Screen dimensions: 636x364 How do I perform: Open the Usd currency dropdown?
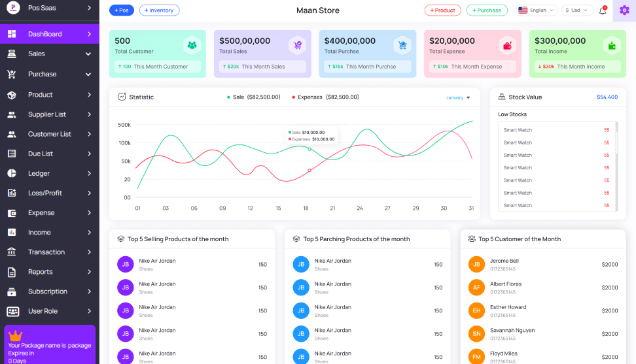(576, 10)
